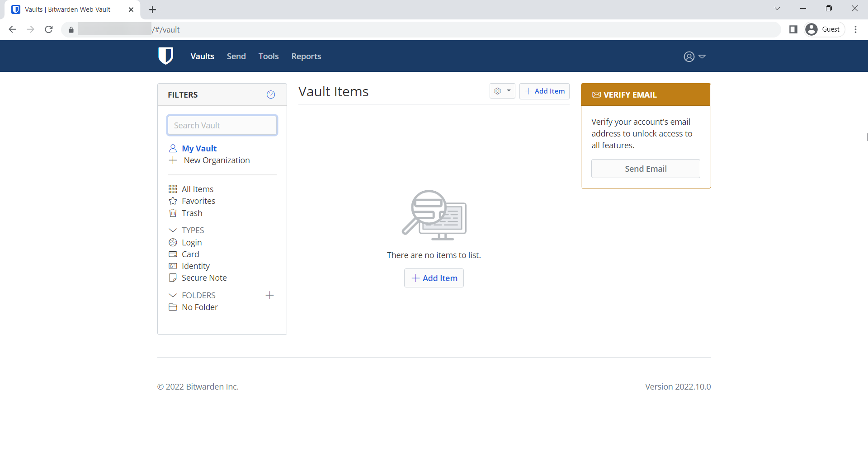Open the Tools navigation tab
The width and height of the screenshot is (868, 461).
(x=269, y=56)
